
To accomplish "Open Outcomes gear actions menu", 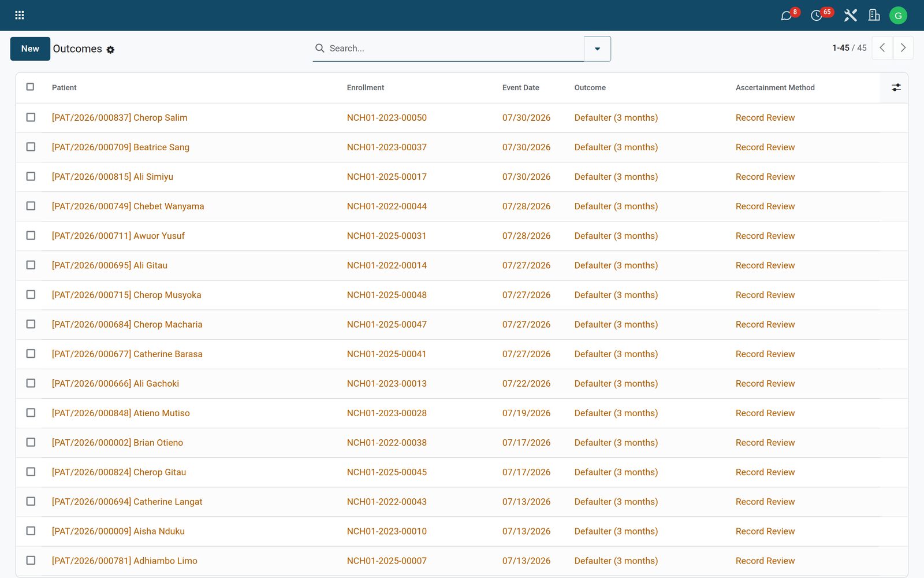I will [x=110, y=50].
